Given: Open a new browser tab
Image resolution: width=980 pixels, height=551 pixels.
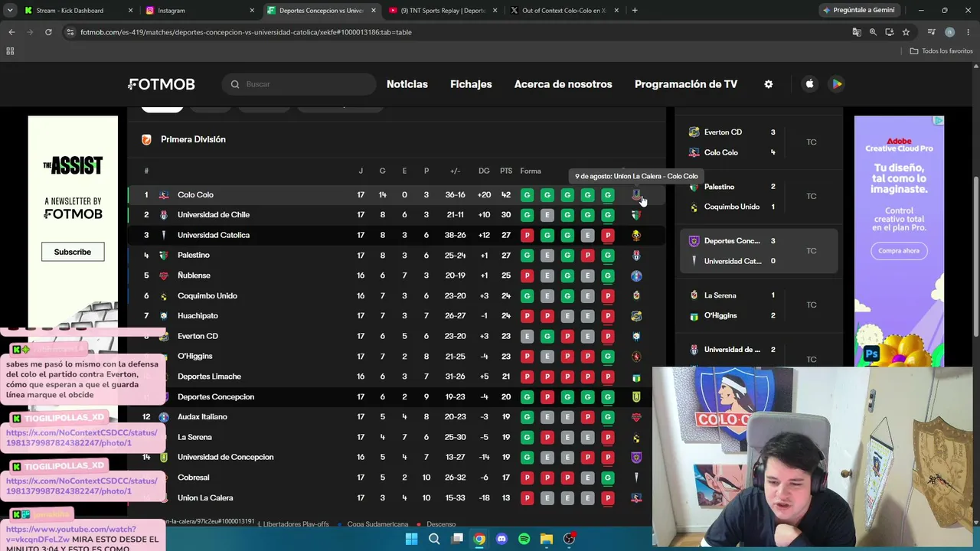Looking at the screenshot, I should (635, 11).
